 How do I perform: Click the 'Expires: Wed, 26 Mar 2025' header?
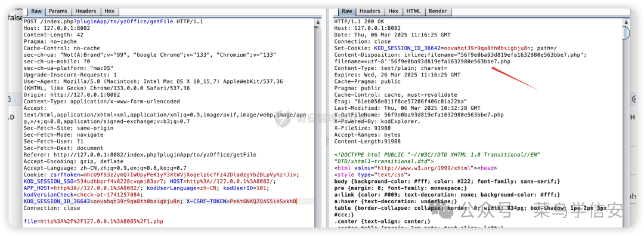coord(397,75)
